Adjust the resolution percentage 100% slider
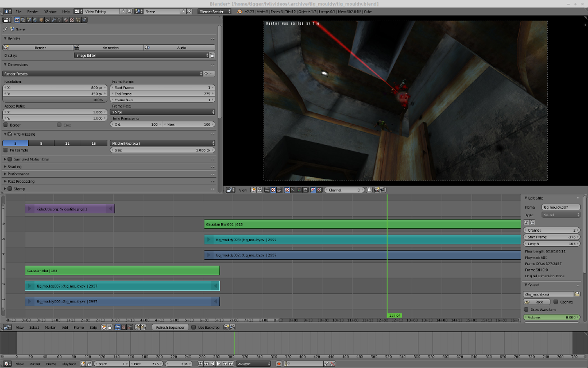588x368 pixels. pos(55,100)
